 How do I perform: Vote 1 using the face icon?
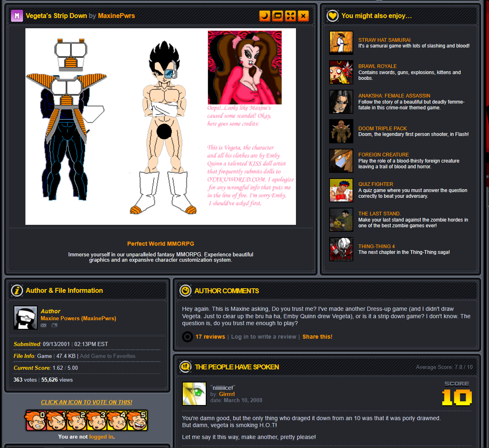[56, 420]
